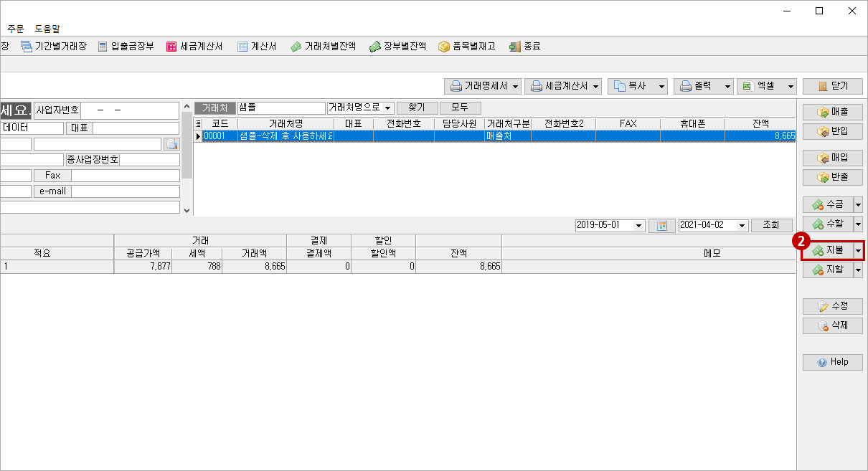868x471 pixels.
Task: Click the customer grid selector icon
Action: 198,123
